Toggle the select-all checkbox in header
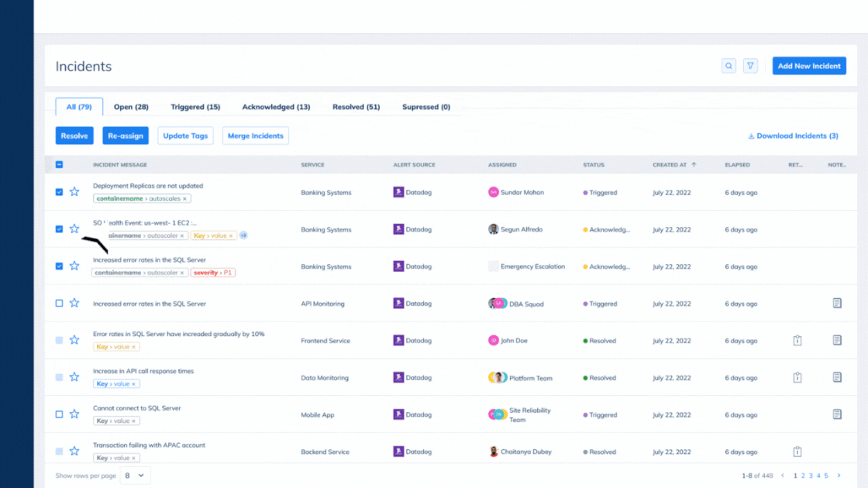Screen dimensions: 868x488 coord(59,164)
